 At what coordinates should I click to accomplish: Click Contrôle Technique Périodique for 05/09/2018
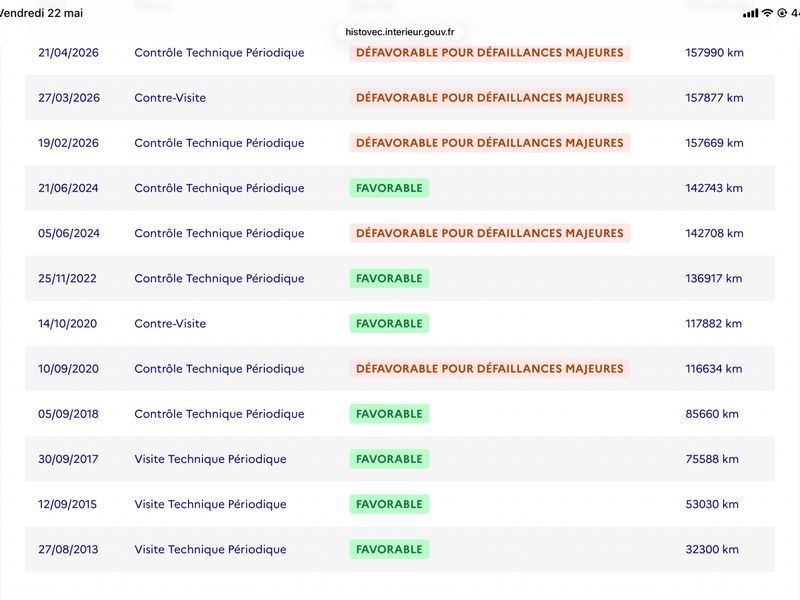point(219,414)
